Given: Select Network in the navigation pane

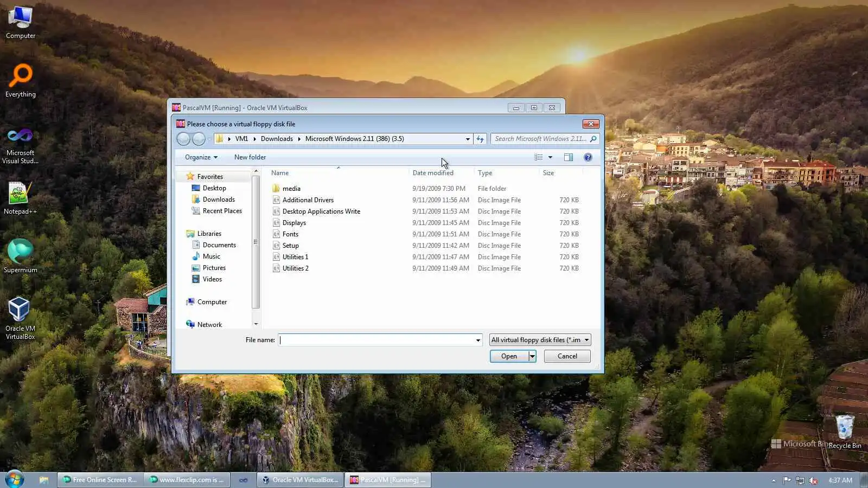Looking at the screenshot, I should (x=209, y=325).
